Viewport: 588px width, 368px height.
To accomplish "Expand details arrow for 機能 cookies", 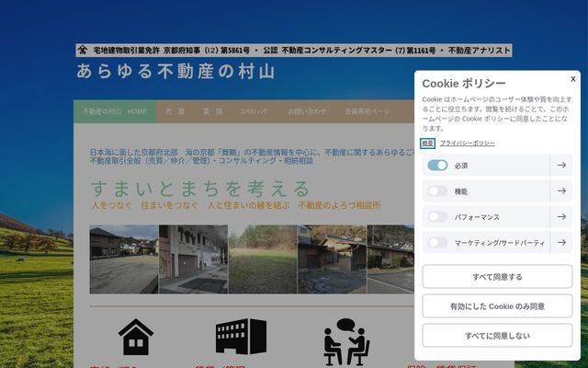I will click(x=561, y=191).
